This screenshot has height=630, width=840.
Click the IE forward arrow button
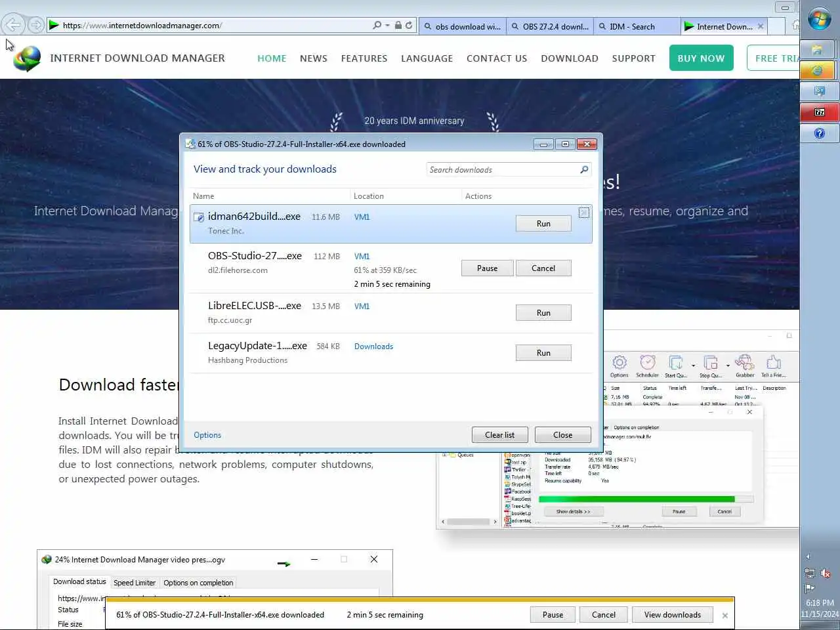coord(36,25)
